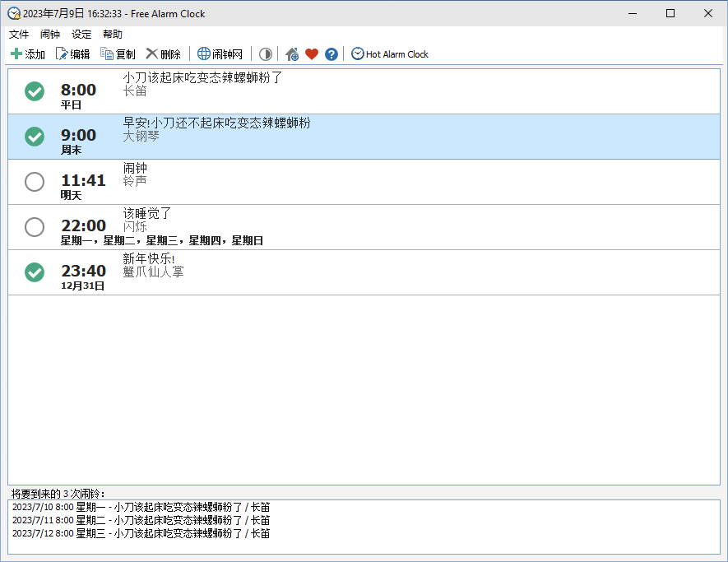
Task: Click the 添加 (Add) alarm button
Action: tap(28, 54)
